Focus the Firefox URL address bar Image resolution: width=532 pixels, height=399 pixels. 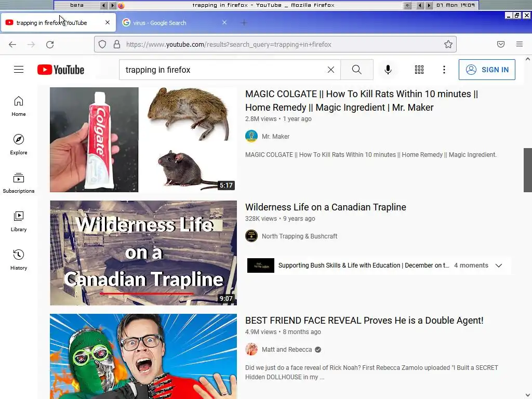pos(275,44)
